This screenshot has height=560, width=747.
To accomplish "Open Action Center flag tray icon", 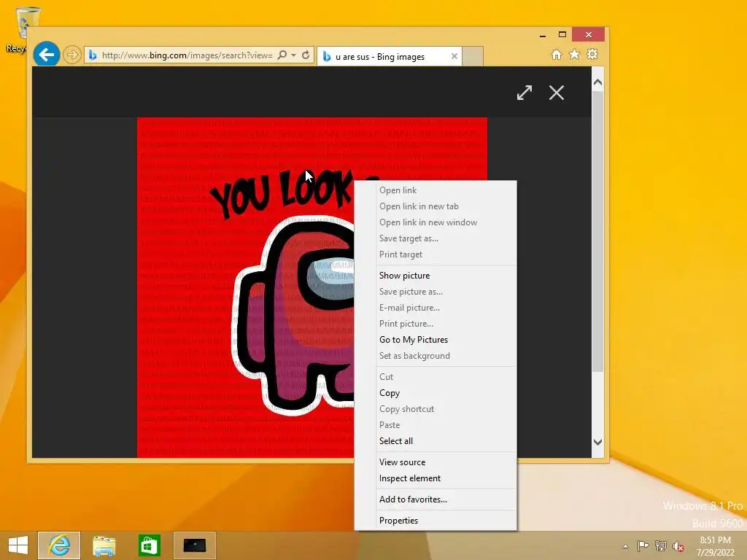I will pos(643,545).
